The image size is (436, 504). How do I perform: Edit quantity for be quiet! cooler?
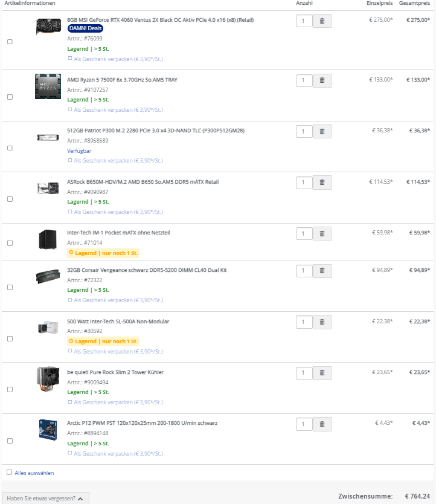[304, 373]
